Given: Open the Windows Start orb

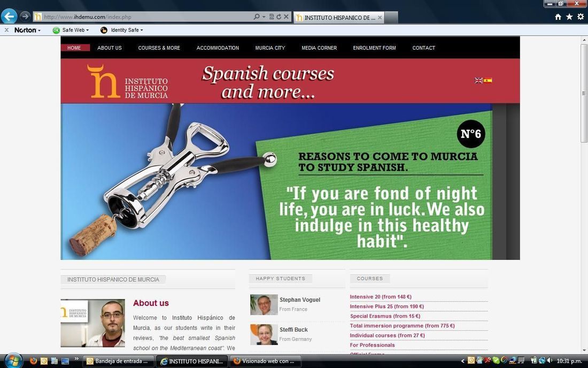Looking at the screenshot, I should point(13,361).
